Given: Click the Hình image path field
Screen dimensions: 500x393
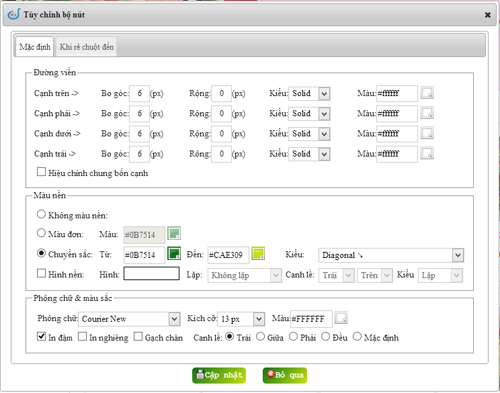Looking at the screenshot, I should pyautogui.click(x=152, y=273).
